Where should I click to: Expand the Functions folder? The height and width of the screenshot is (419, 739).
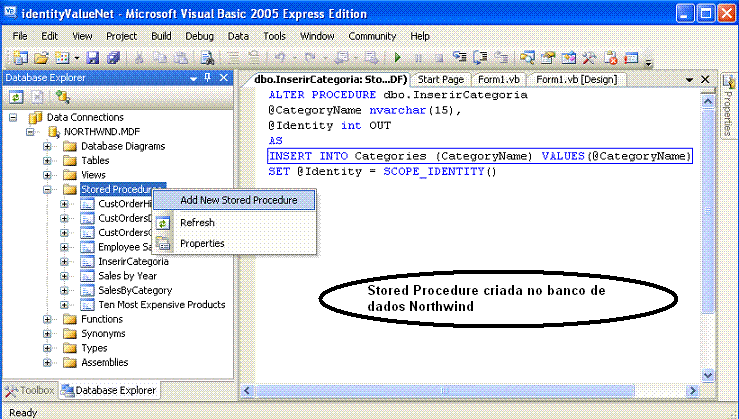pos(47,320)
